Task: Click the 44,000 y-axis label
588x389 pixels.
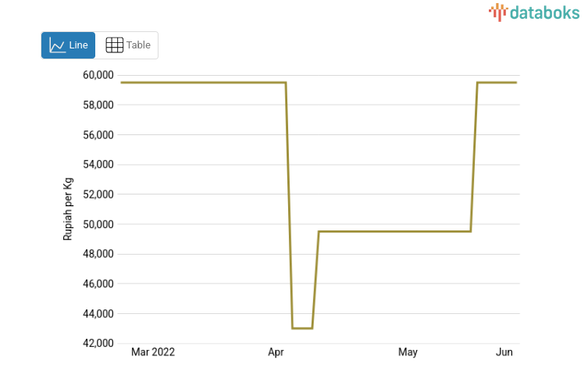Action: click(98, 313)
